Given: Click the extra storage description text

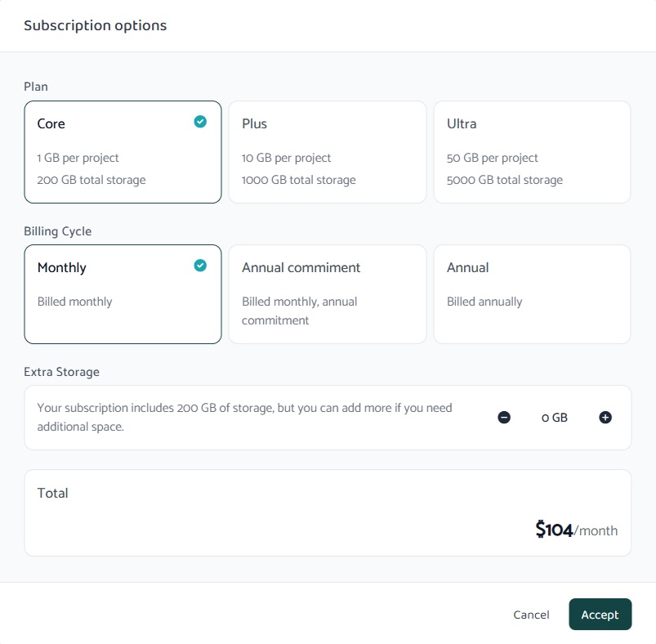Looking at the screenshot, I should point(245,417).
